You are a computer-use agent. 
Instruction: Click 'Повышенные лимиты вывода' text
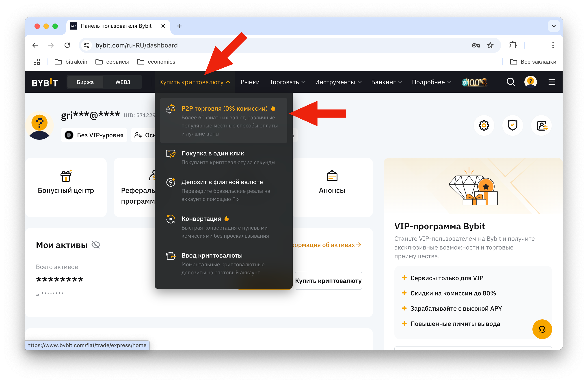point(455,324)
